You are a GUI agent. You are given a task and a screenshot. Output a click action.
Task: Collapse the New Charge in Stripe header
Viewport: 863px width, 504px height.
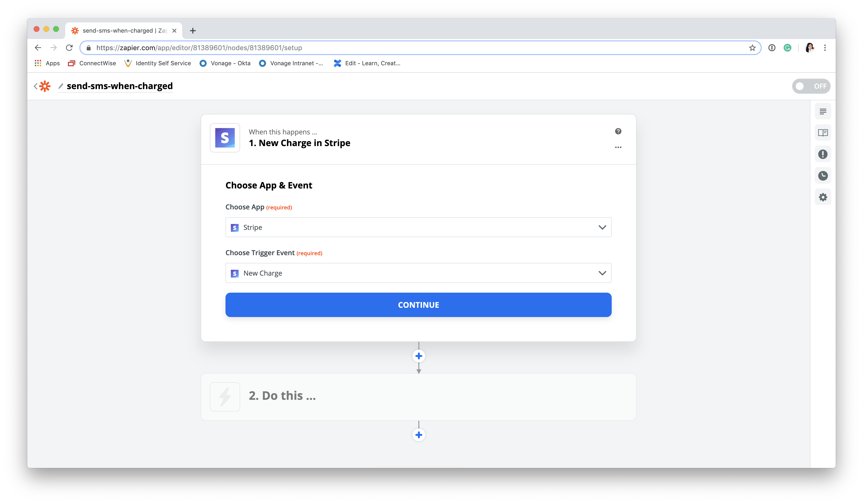(x=418, y=139)
